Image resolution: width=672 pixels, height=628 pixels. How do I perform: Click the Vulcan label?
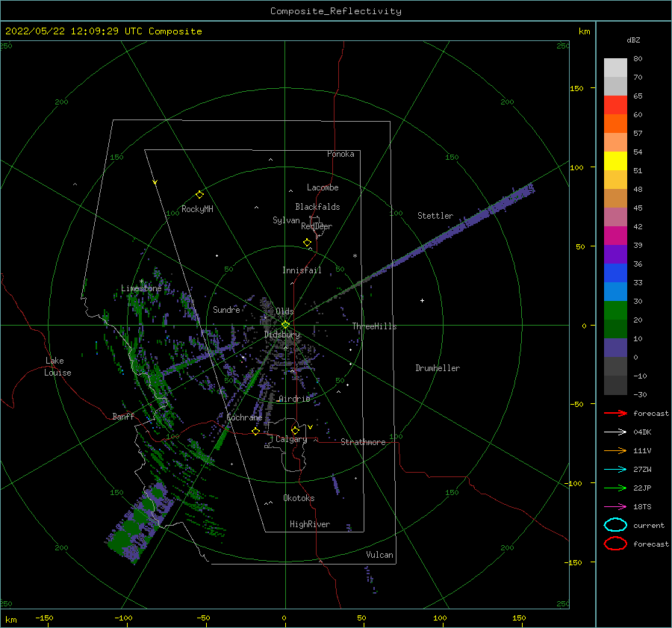click(x=379, y=555)
